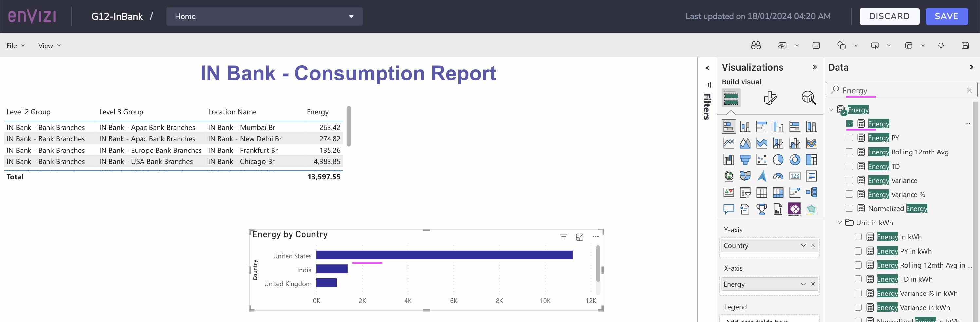Open the File menu

point(15,45)
